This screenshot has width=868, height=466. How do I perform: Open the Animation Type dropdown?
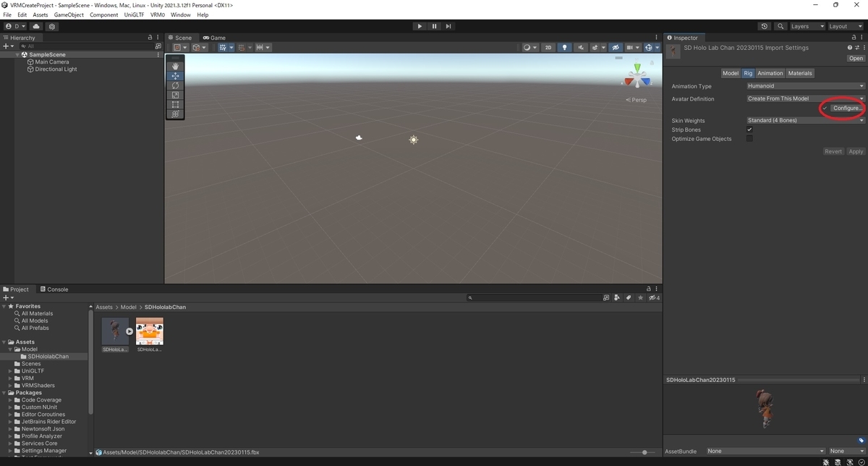coord(805,86)
